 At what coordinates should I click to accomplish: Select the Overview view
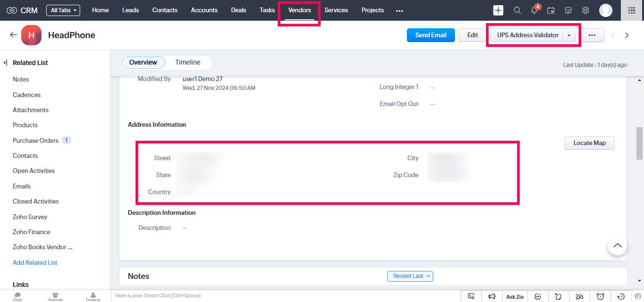(x=143, y=62)
